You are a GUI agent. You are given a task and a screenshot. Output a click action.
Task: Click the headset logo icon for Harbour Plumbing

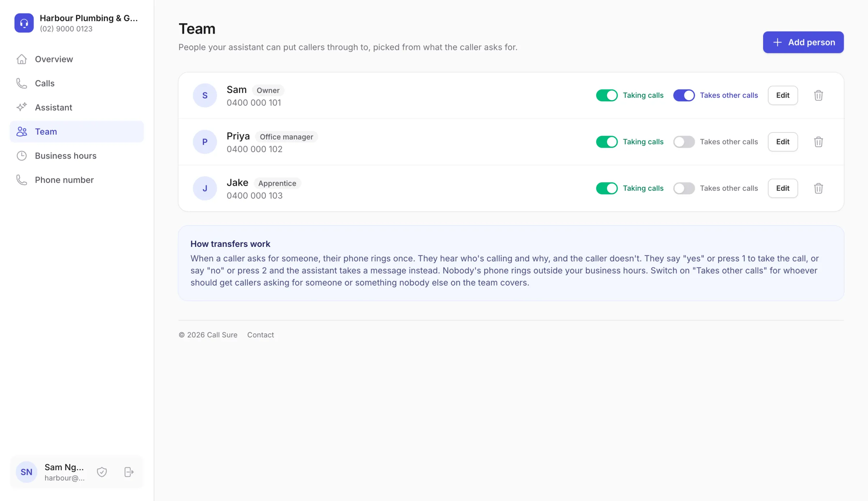coord(24,23)
